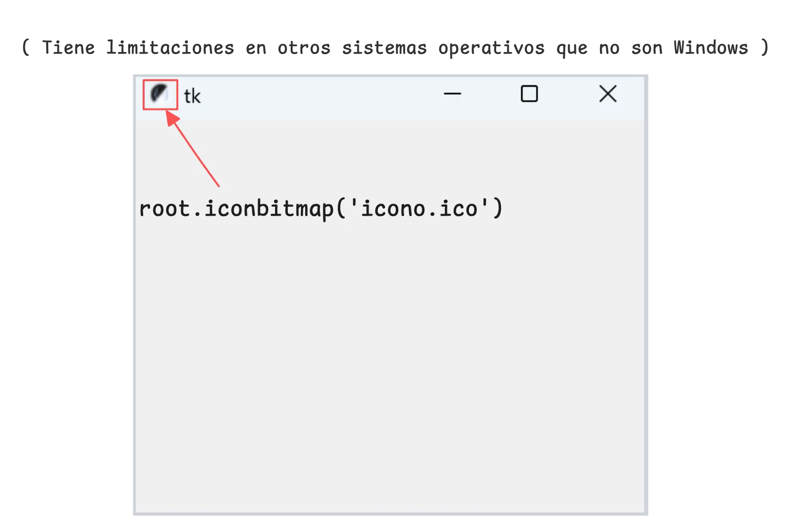The image size is (797, 532).
Task: Maximize the tk window
Action: pos(529,94)
